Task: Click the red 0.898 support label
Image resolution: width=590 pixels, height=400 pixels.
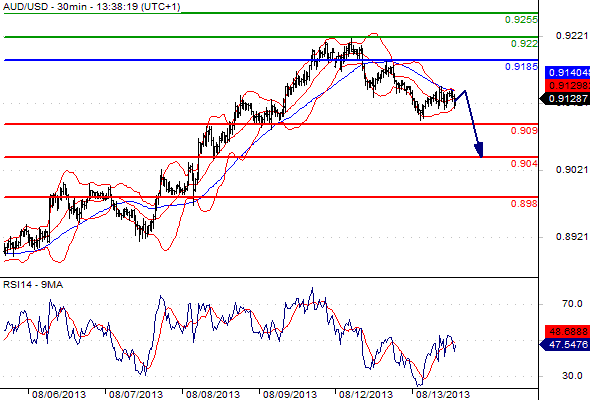Action: pos(524,204)
